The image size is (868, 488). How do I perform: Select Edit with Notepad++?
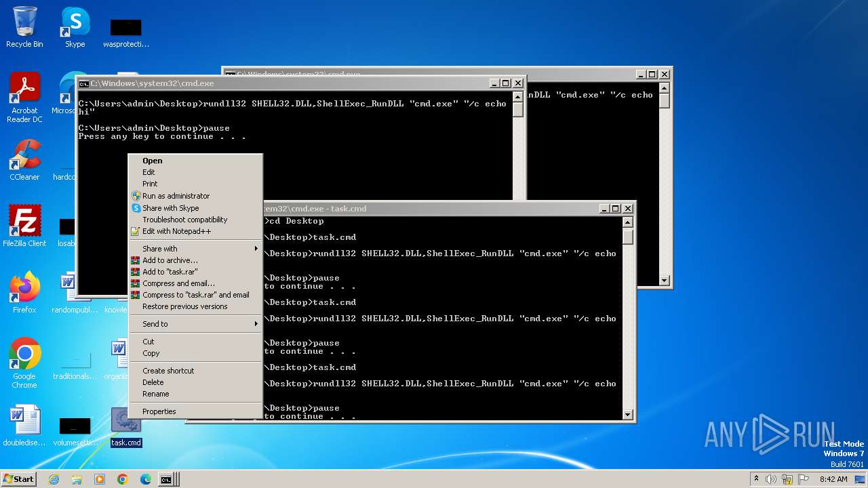(x=195, y=231)
